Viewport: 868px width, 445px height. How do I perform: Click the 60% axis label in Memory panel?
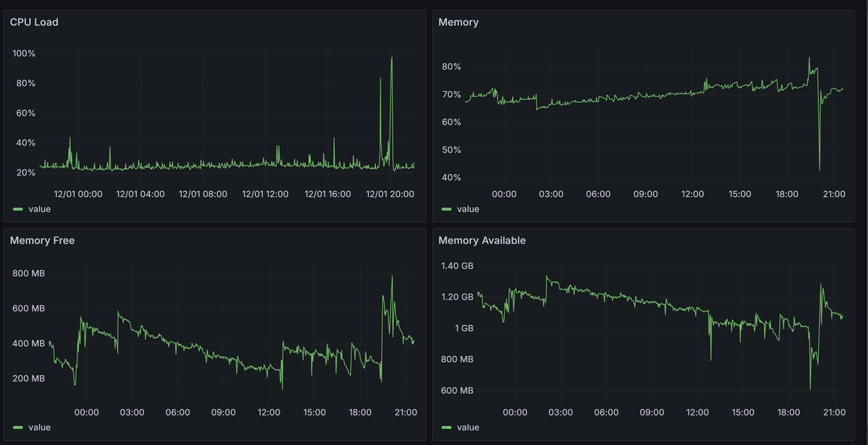(451, 122)
